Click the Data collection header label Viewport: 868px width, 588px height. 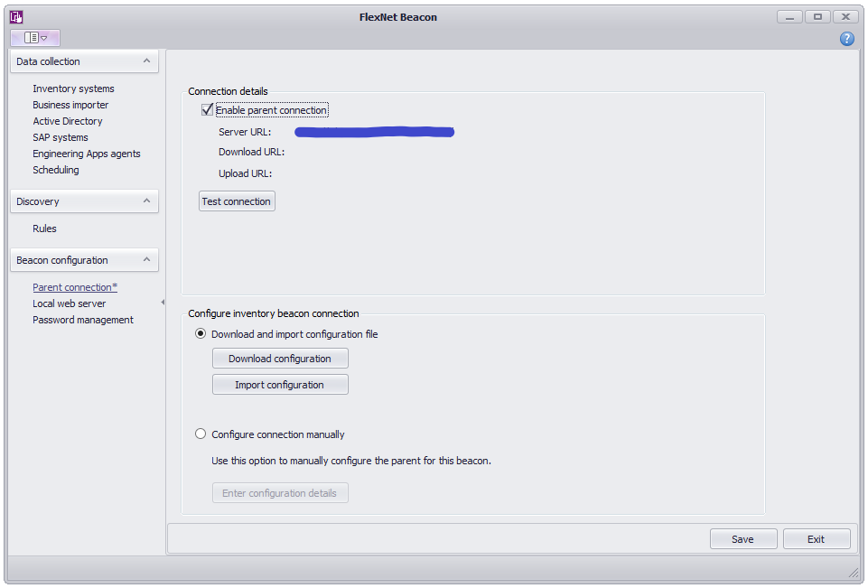[48, 61]
